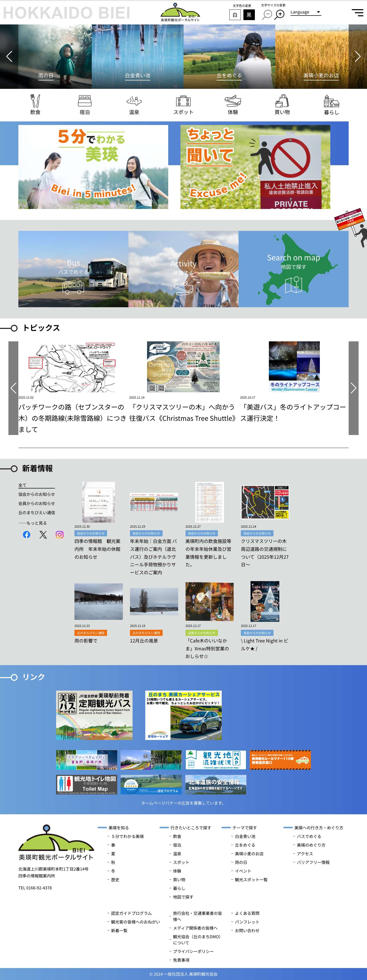Click the zoom-in text size icon
Screen dimensions: 367x980
click(x=280, y=15)
